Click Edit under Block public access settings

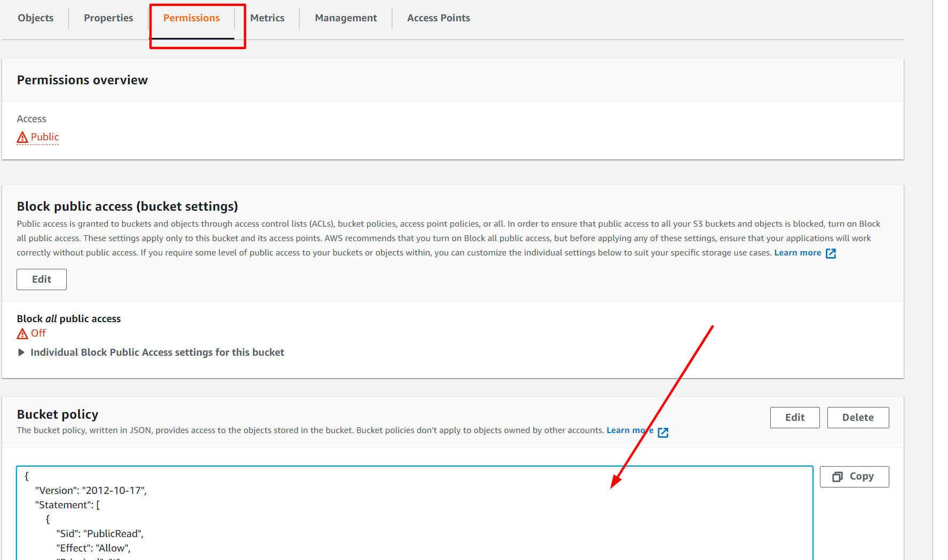coord(42,279)
